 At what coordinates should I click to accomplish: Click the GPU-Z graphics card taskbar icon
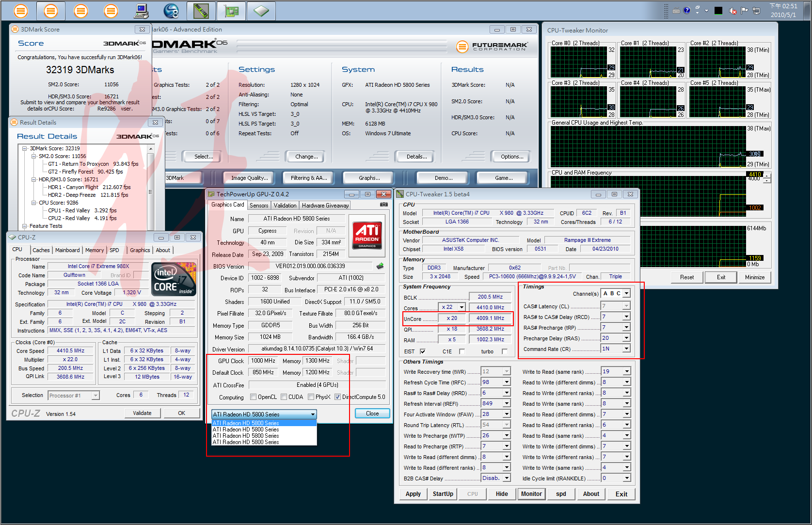coord(231,10)
